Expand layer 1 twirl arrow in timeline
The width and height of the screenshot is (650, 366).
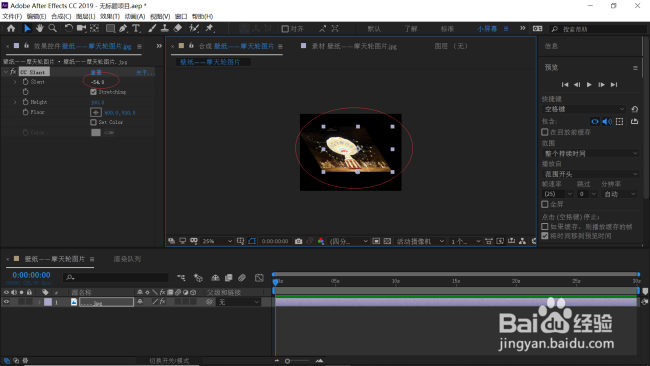39,302
